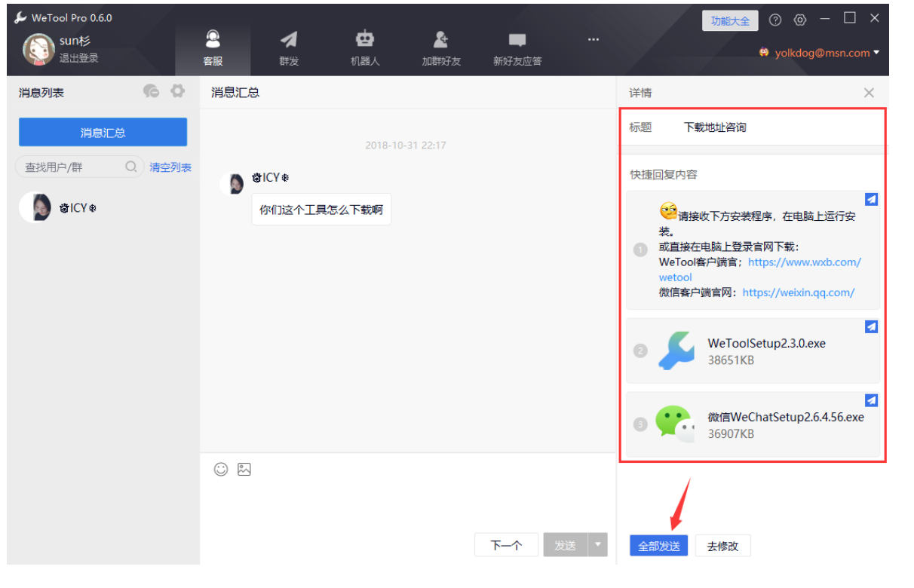The height and width of the screenshot is (588, 914).
Task: Click the 下载地址咨询 title text
Action: tap(715, 127)
